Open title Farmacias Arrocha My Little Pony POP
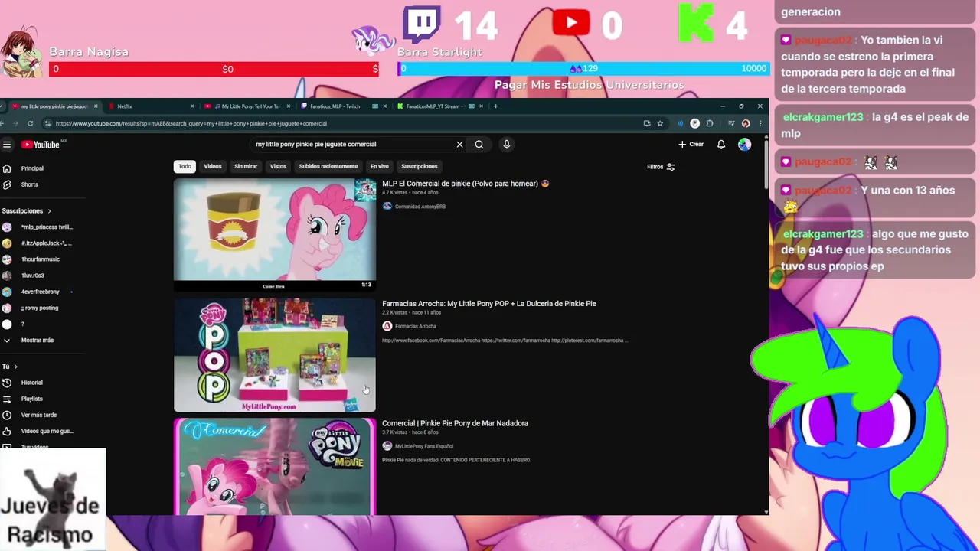 [x=489, y=304]
